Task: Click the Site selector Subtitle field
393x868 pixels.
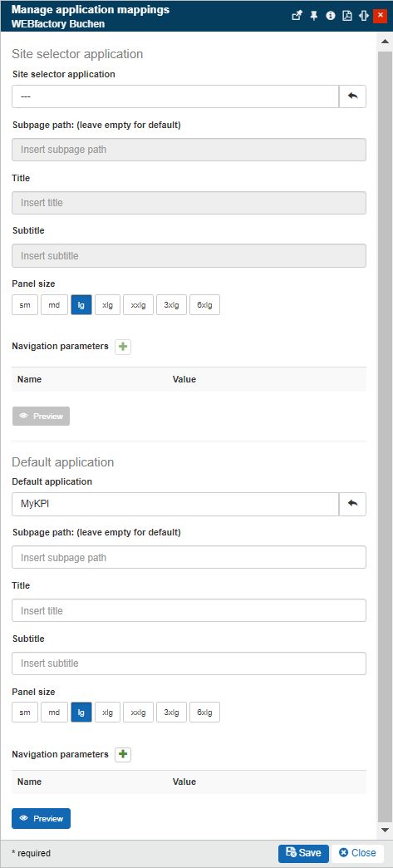Action: (x=189, y=256)
